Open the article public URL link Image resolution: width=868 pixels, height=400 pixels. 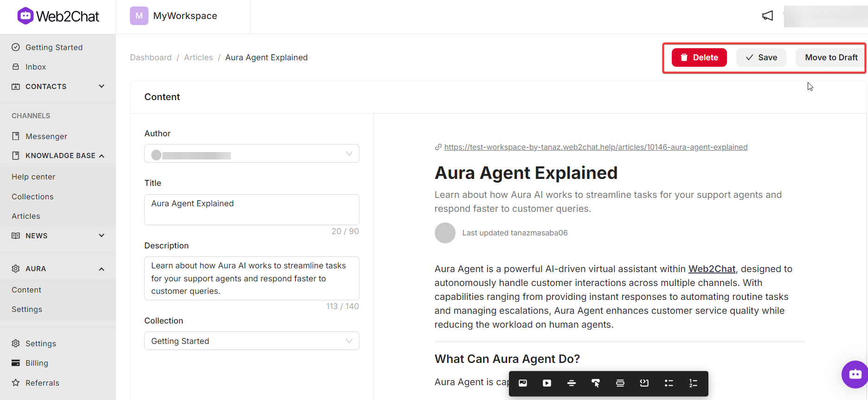click(596, 147)
